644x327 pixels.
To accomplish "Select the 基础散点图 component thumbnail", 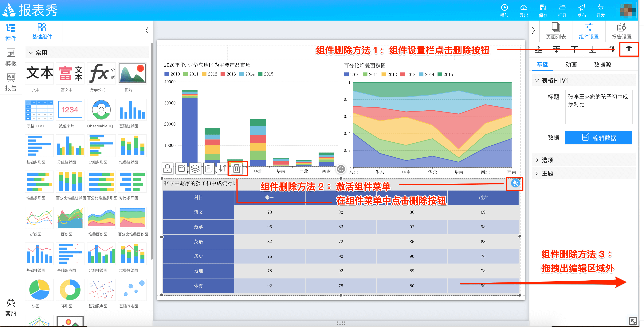I will [101, 290].
